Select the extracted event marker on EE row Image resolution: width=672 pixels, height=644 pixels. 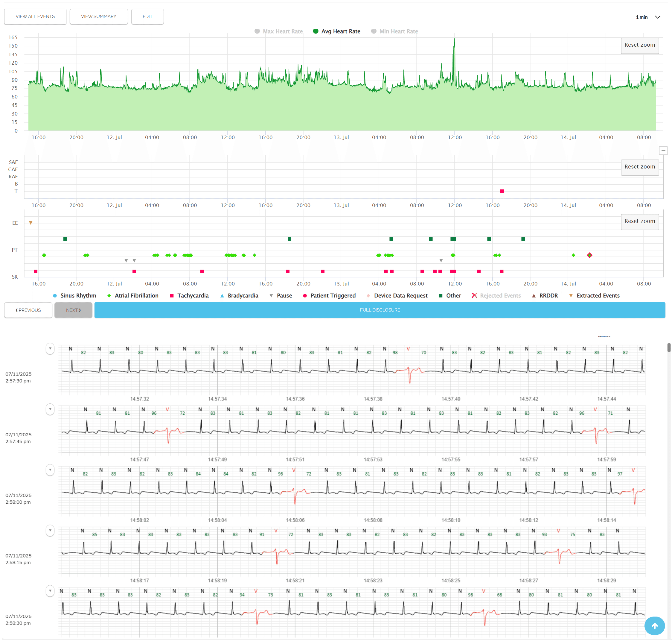point(31,223)
